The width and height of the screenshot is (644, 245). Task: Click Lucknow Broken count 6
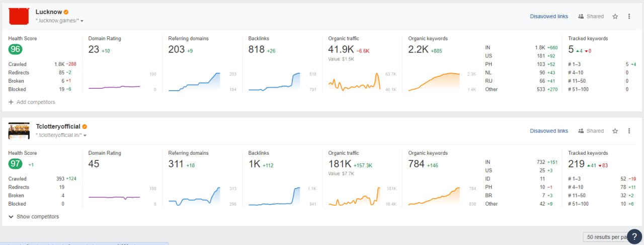[x=63, y=81]
